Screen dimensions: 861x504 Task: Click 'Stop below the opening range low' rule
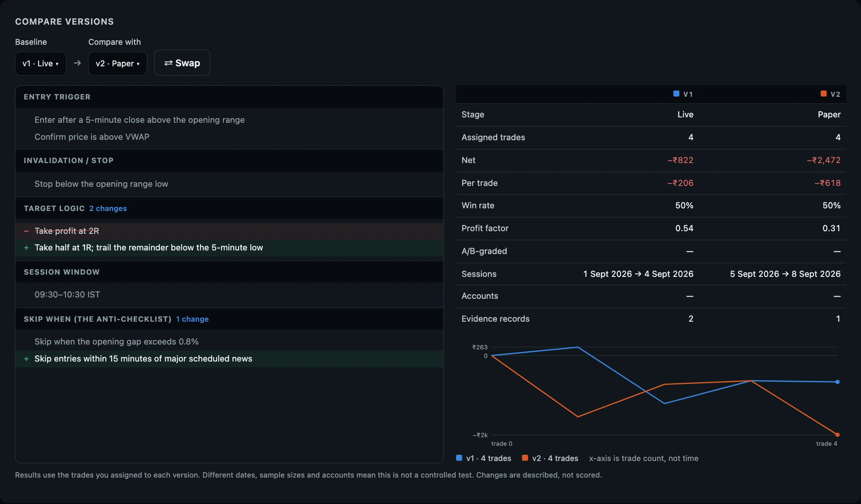[x=101, y=184]
